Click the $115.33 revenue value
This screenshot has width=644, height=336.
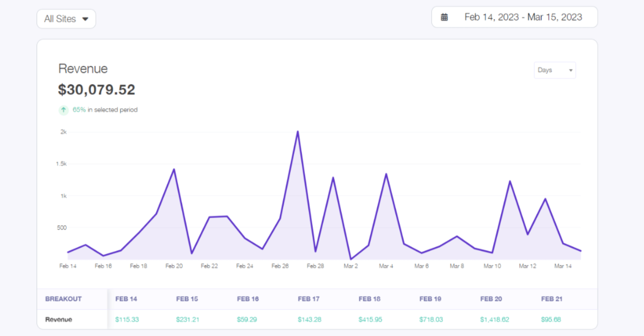(127, 319)
